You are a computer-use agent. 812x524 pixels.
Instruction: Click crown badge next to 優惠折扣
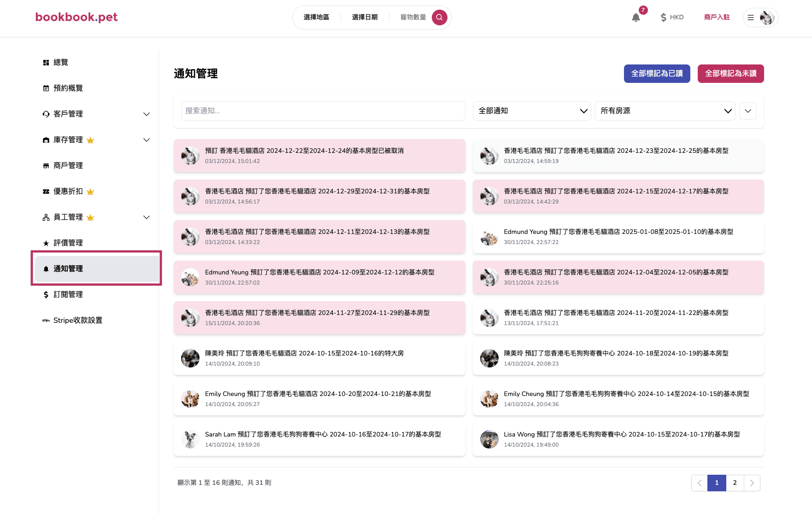(90, 192)
